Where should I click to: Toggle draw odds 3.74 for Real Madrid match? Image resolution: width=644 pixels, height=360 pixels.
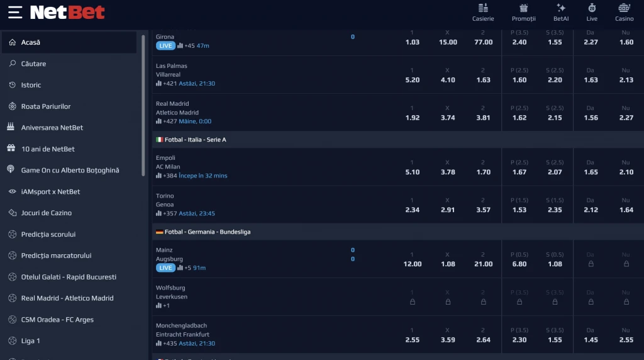point(447,118)
